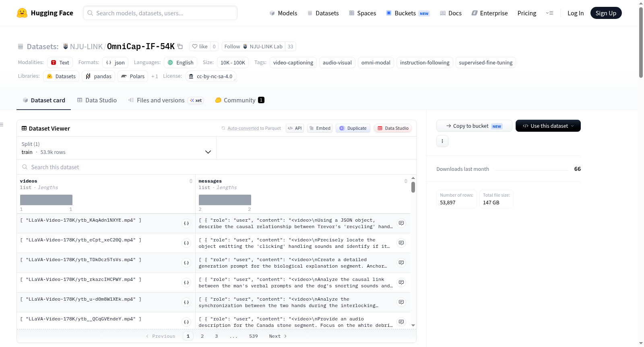Click the like count '0'

[214, 46]
